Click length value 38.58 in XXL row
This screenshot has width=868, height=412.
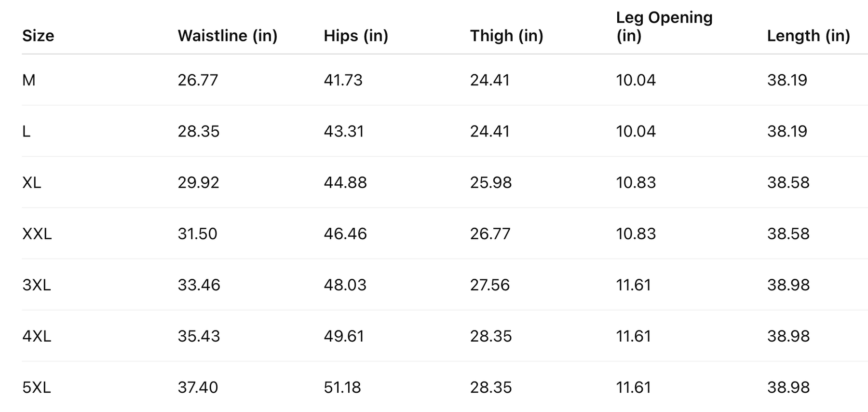pyautogui.click(x=788, y=234)
